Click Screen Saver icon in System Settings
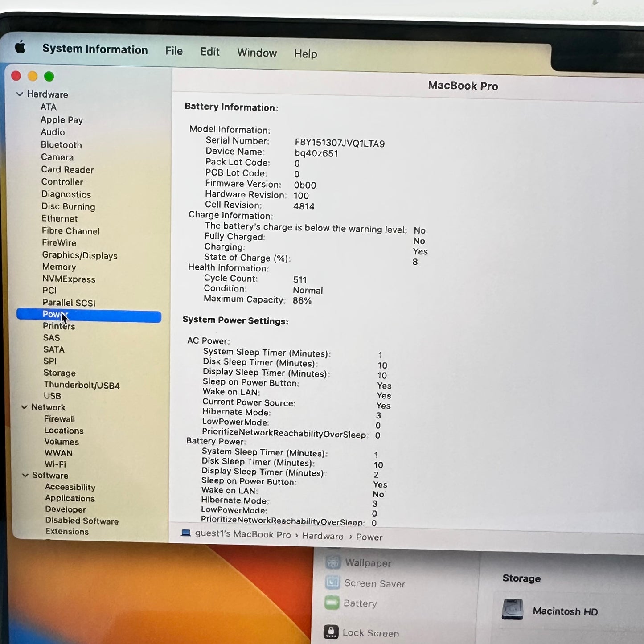This screenshot has height=644, width=644. (332, 582)
